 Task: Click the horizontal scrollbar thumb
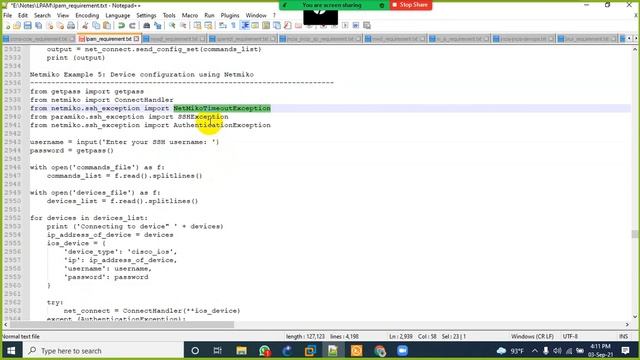tap(122, 324)
